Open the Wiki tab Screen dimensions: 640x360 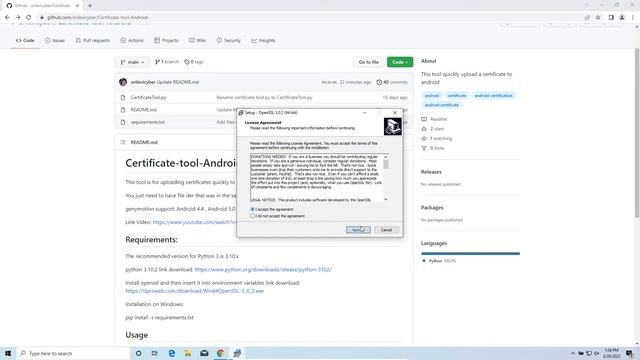click(x=197, y=40)
